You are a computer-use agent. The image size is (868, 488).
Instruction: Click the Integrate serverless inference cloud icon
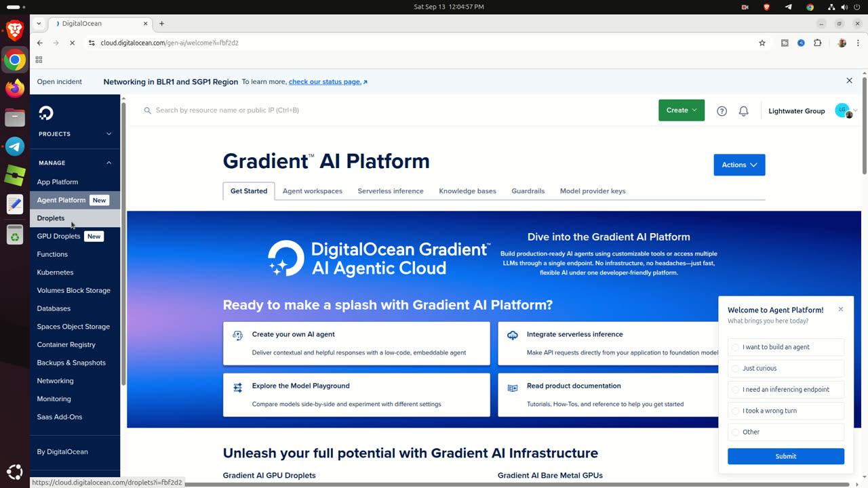click(x=513, y=335)
